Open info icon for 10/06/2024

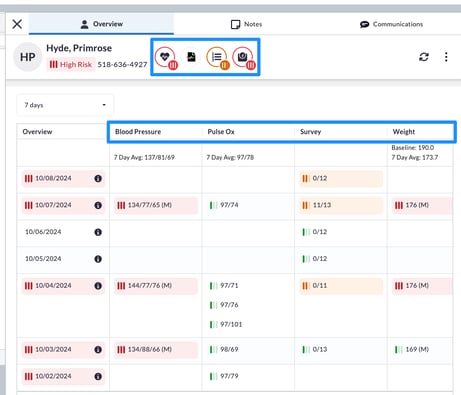98,232
